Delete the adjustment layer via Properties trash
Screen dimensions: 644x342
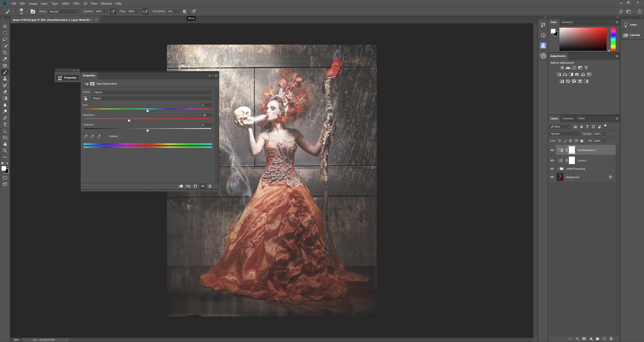click(x=210, y=186)
